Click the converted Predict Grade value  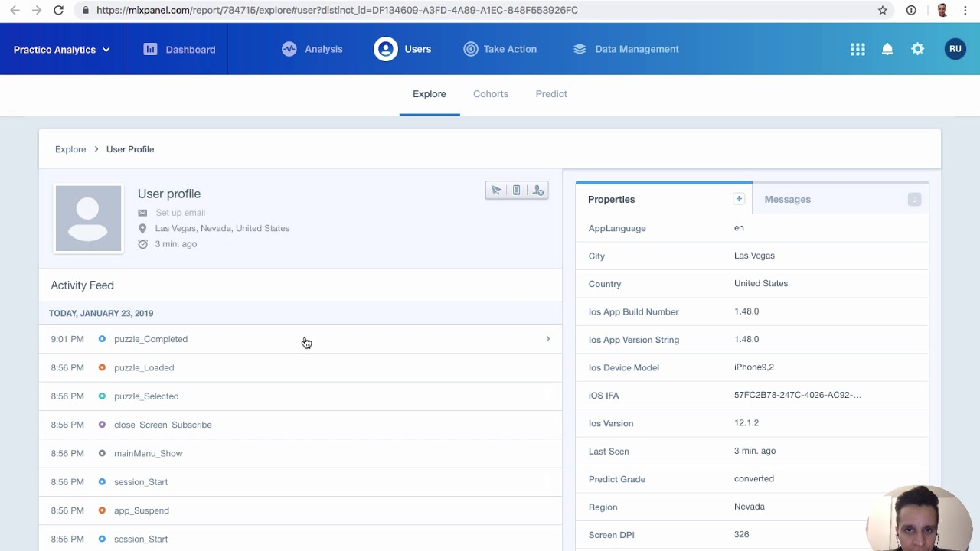click(x=754, y=479)
